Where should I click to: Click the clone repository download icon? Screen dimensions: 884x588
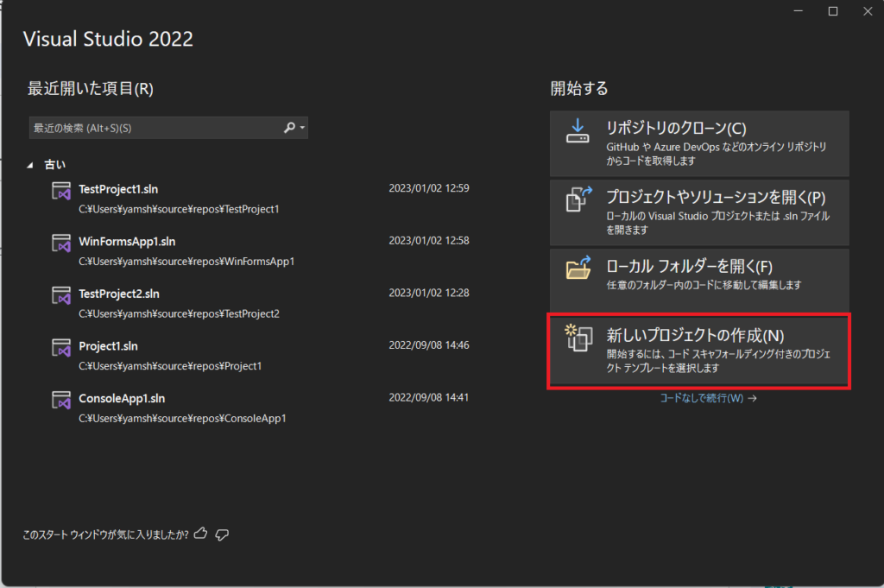point(578,130)
